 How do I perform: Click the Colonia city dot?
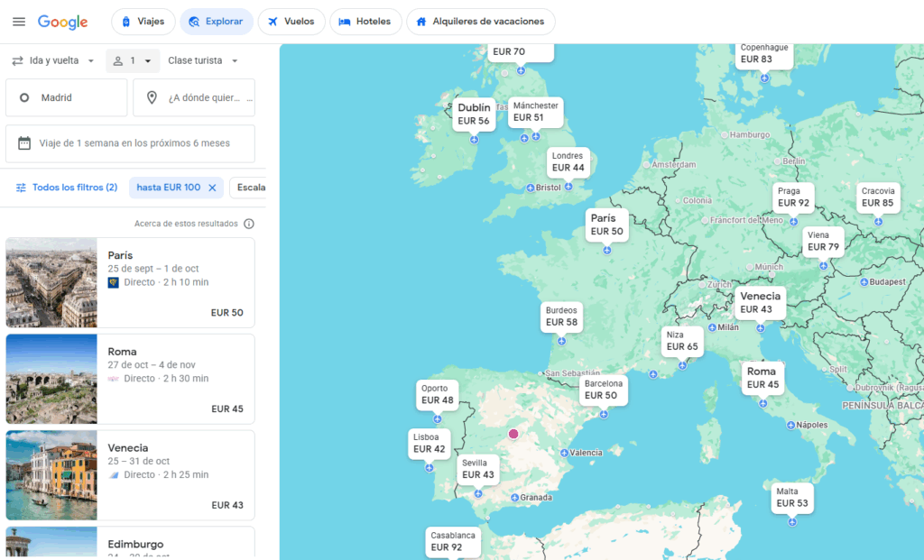point(678,201)
